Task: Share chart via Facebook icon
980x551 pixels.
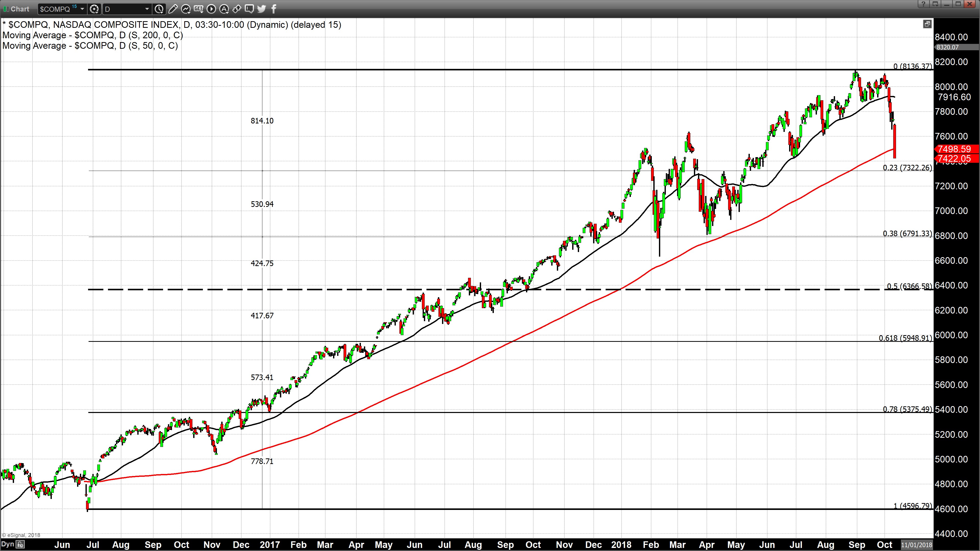Action: (274, 9)
